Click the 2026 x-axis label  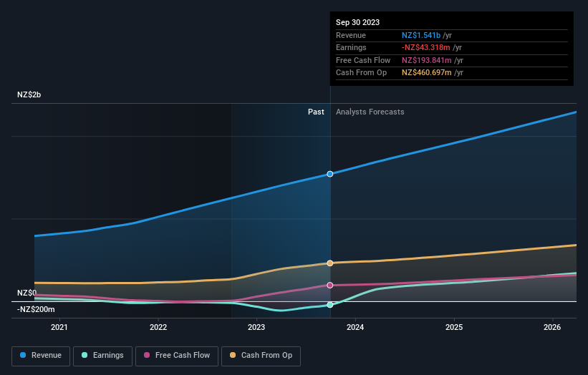(552, 327)
